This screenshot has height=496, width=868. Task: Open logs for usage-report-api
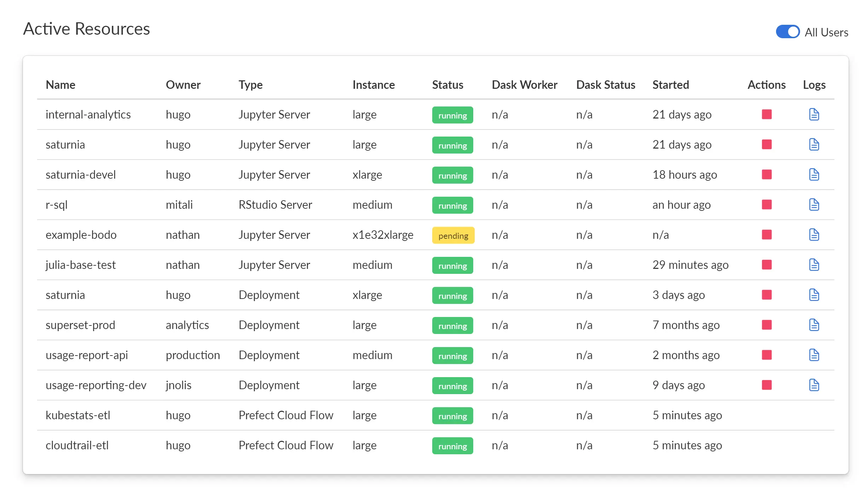(814, 355)
